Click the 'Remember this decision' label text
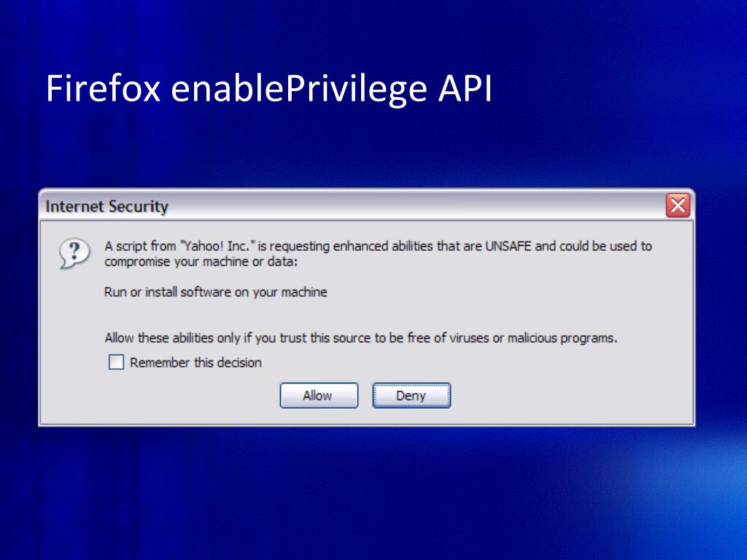747x560 pixels. pos(196,362)
